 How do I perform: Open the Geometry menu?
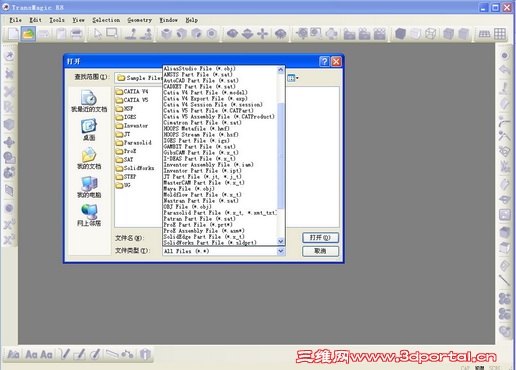[140, 20]
